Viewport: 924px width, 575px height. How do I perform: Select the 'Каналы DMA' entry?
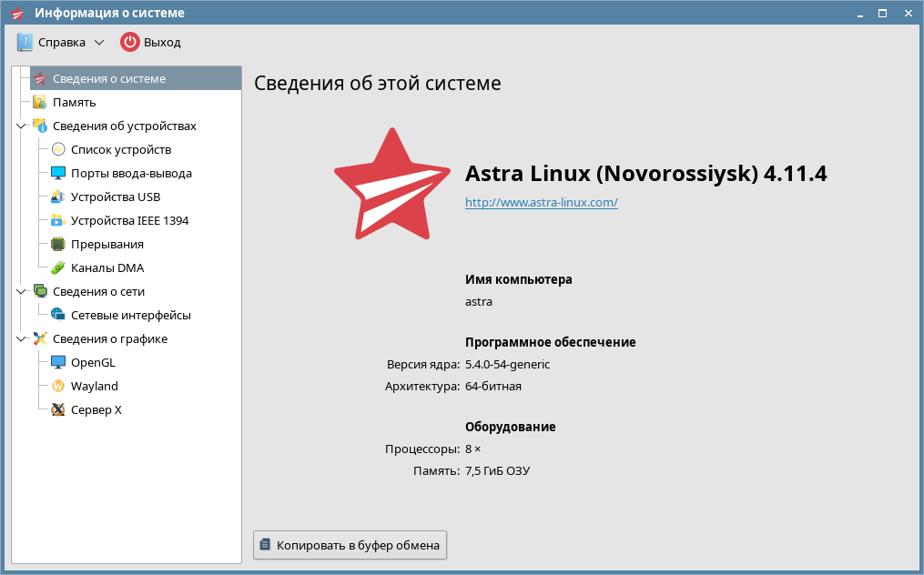[107, 268]
